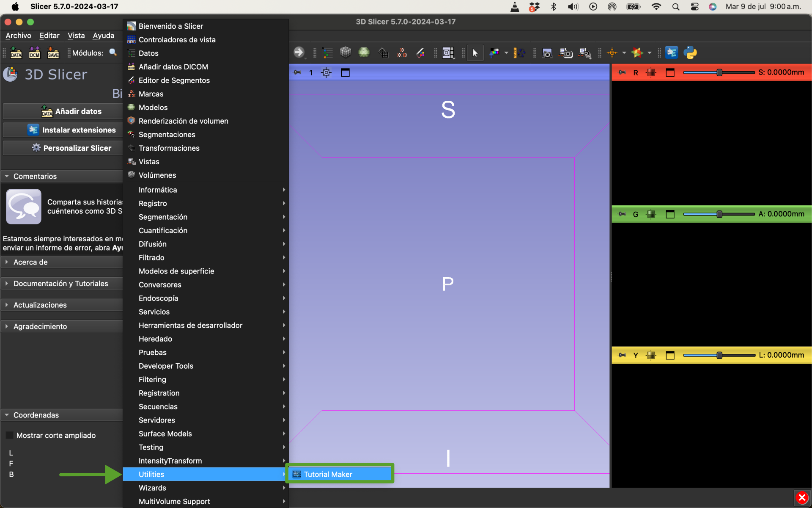Click the Personalizar Slicer button

point(63,148)
